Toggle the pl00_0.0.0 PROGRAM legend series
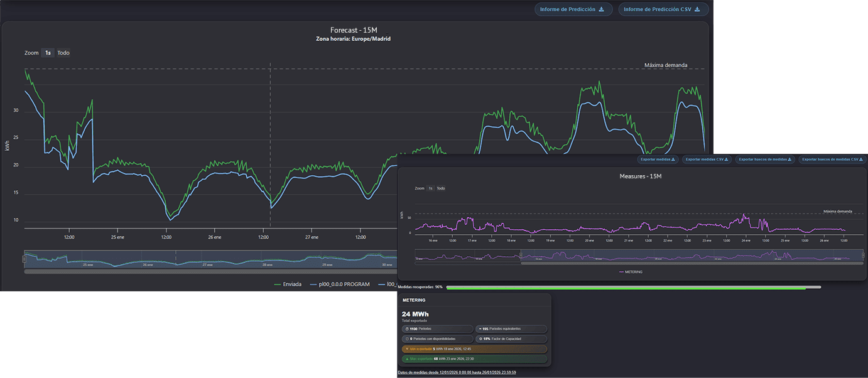 click(x=340, y=284)
